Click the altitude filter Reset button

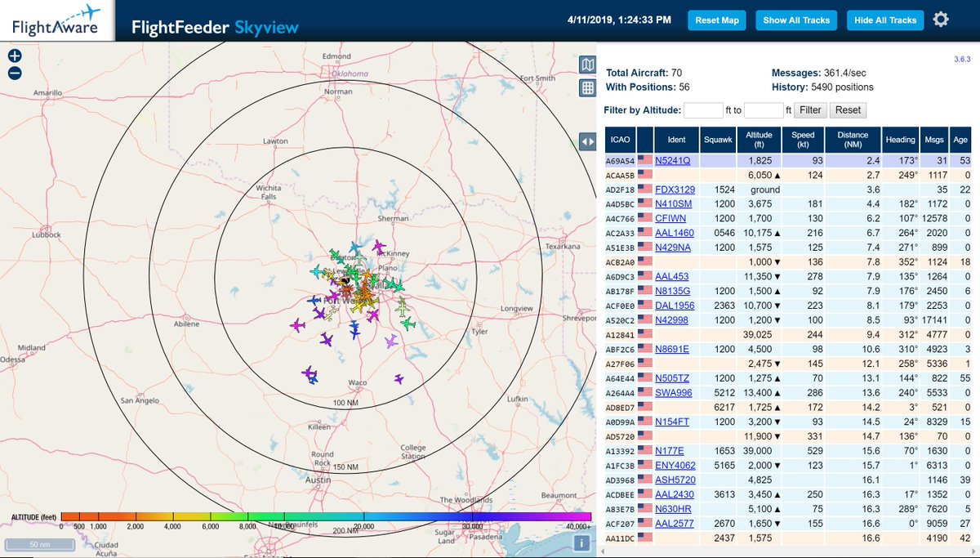tap(848, 109)
